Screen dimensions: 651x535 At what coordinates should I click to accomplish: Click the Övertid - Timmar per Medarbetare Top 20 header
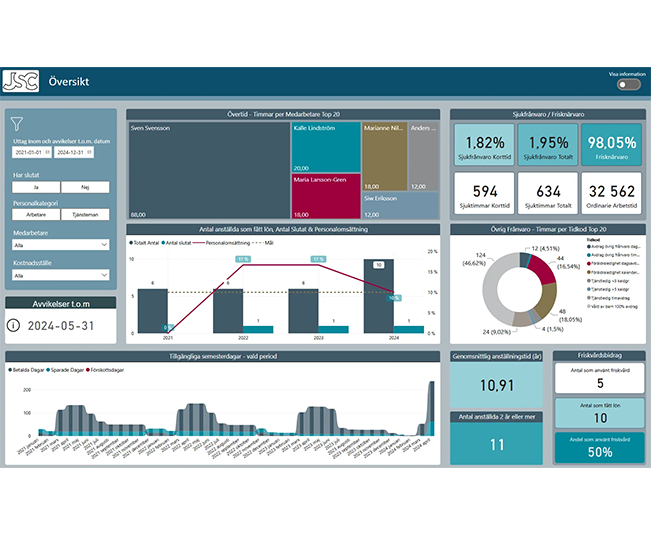click(x=283, y=114)
